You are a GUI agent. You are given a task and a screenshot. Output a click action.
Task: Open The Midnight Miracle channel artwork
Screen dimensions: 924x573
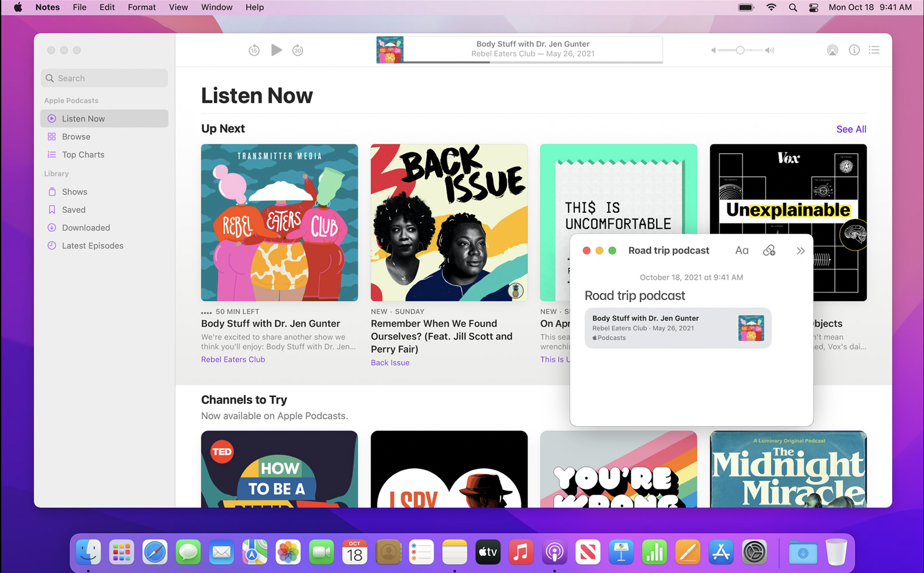[788, 469]
